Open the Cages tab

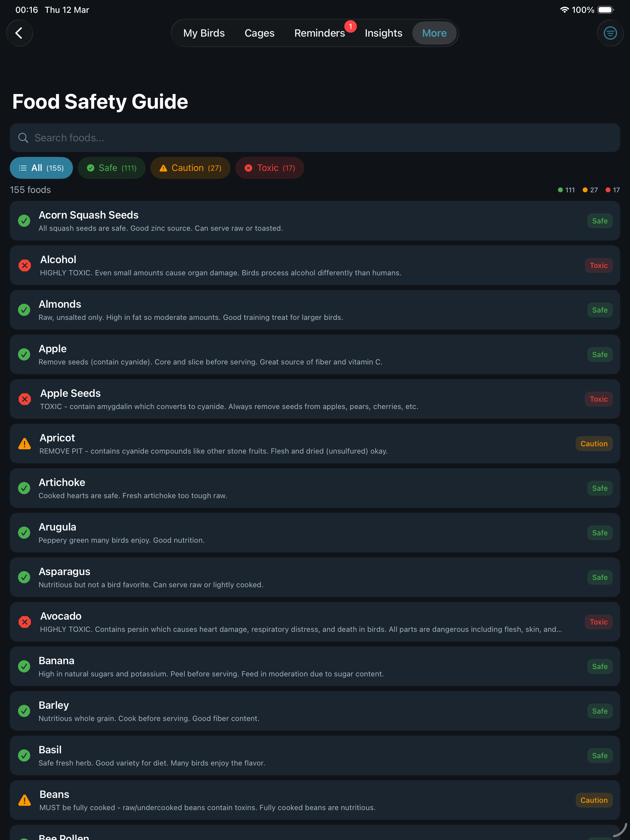259,33
